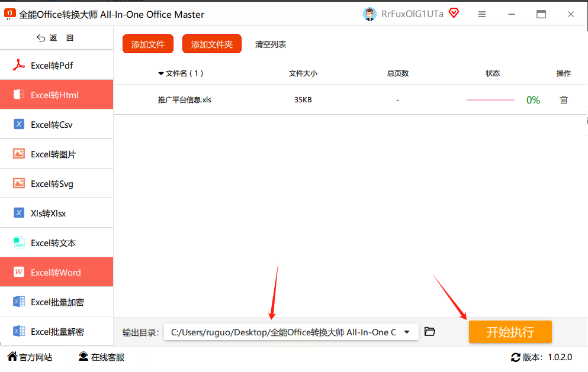This screenshot has height=372, width=588.
Task: Click the username RrFuxOlG1UTa
Action: point(412,14)
